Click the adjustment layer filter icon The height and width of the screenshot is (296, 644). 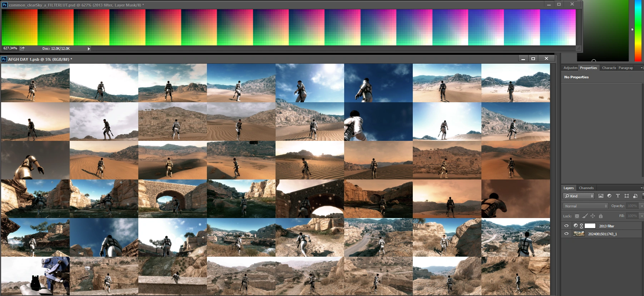click(609, 196)
